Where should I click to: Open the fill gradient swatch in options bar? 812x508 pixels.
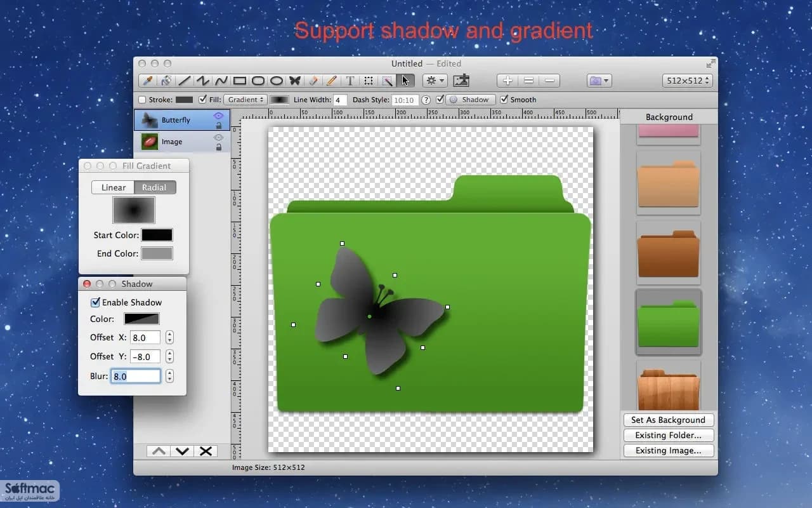tap(279, 100)
